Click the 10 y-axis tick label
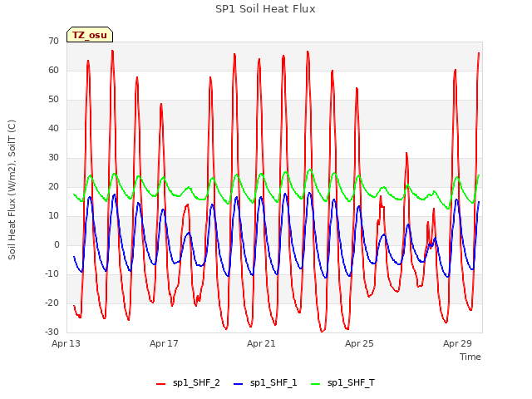The width and height of the screenshot is (532, 399). 53,216
